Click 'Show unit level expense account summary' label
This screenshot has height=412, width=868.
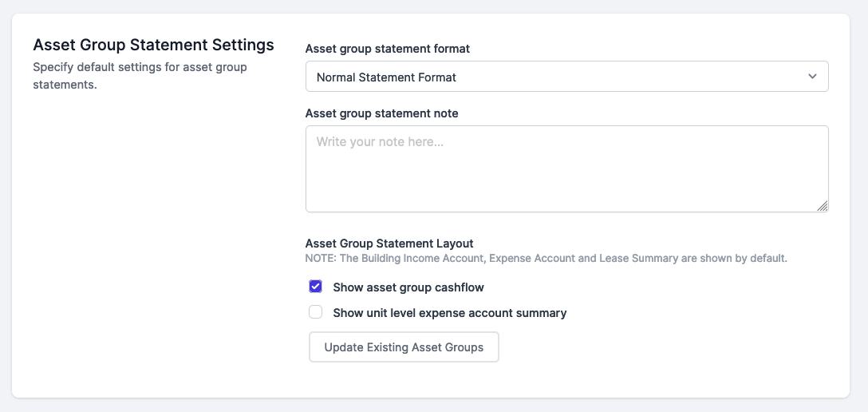(449, 313)
